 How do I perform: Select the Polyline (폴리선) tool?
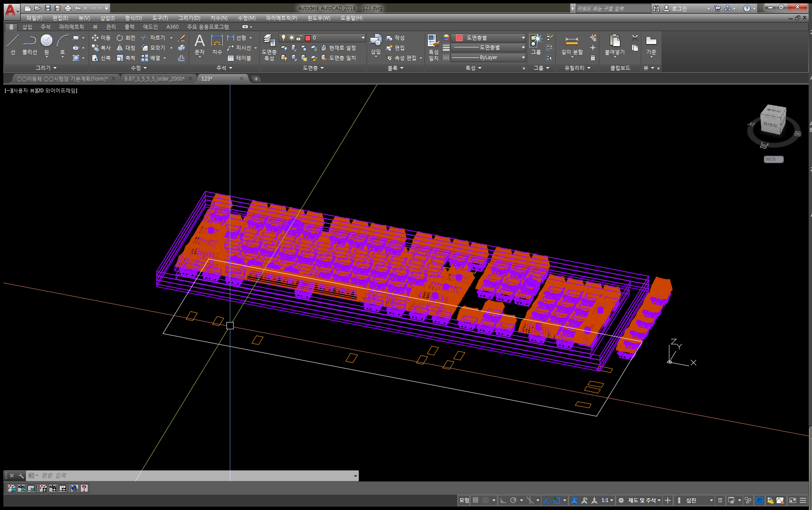point(30,44)
